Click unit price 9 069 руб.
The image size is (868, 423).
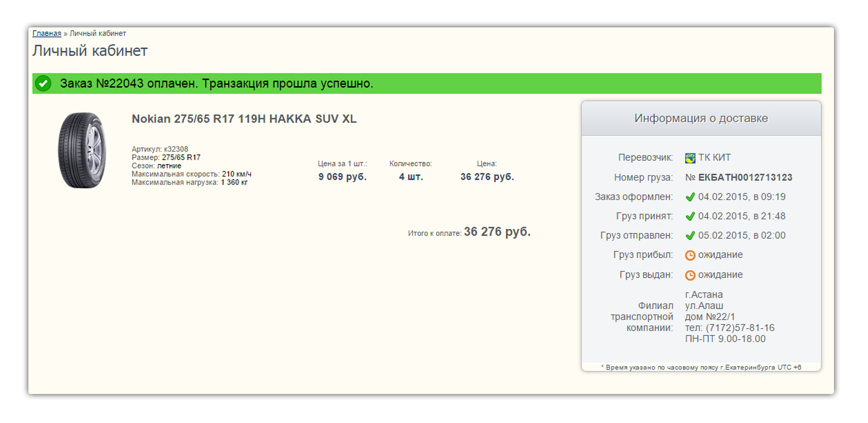click(342, 177)
